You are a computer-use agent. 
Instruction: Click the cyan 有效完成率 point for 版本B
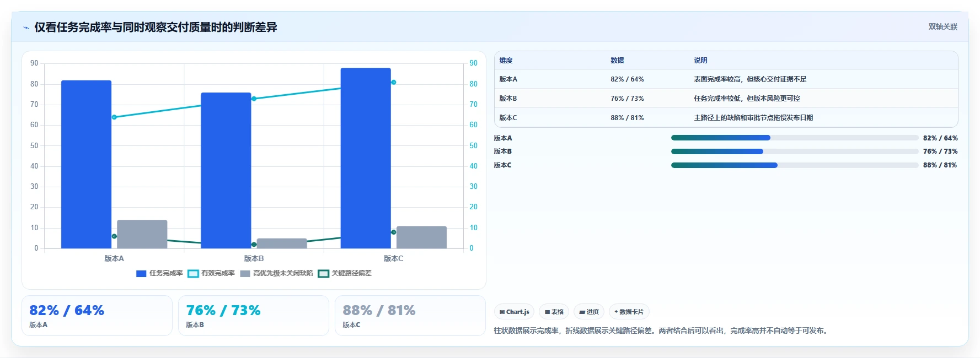point(254,99)
